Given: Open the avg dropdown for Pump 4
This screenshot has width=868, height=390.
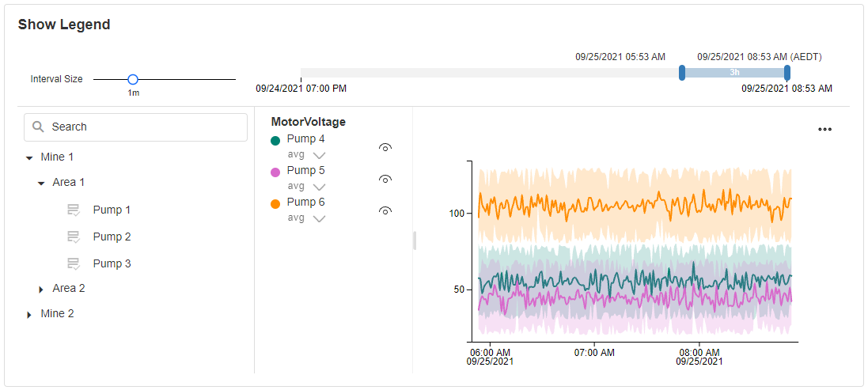Looking at the screenshot, I should click(319, 155).
